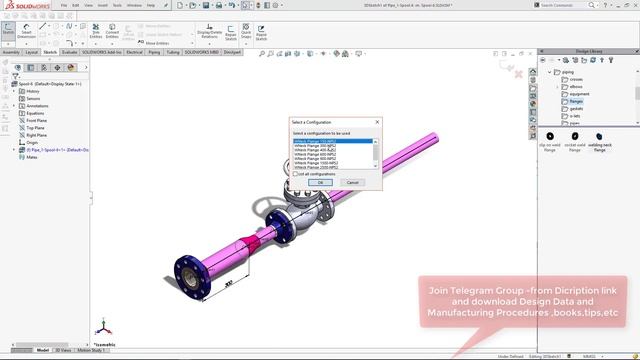Screen dimensions: 640x360
Task: Switch to the Evaluate ribbon tab
Action: [69, 52]
